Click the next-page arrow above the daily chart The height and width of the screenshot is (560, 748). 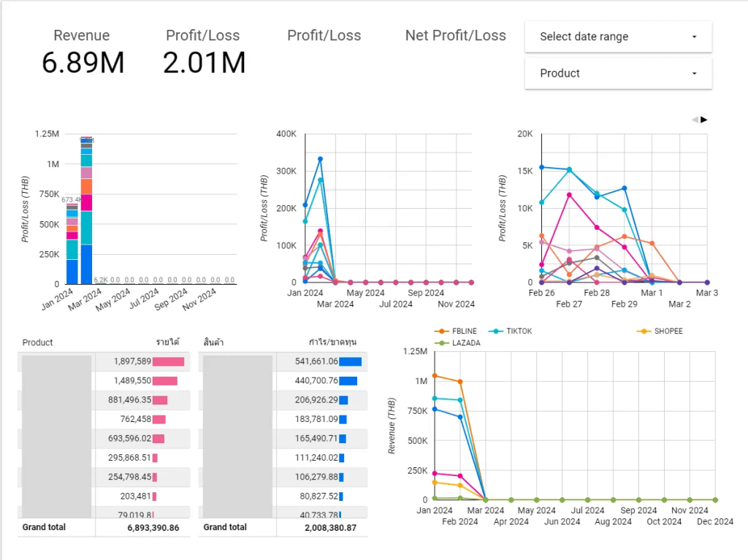704,120
